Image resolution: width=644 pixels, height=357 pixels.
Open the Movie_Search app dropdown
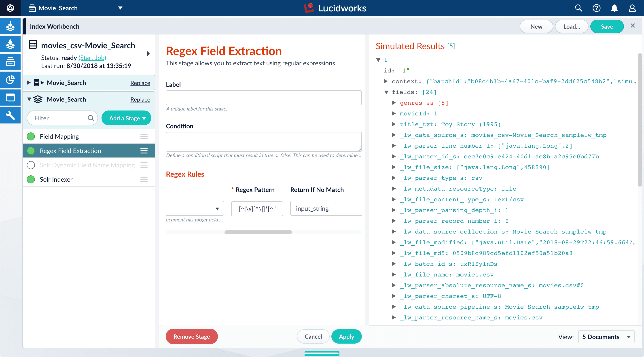pos(120,8)
